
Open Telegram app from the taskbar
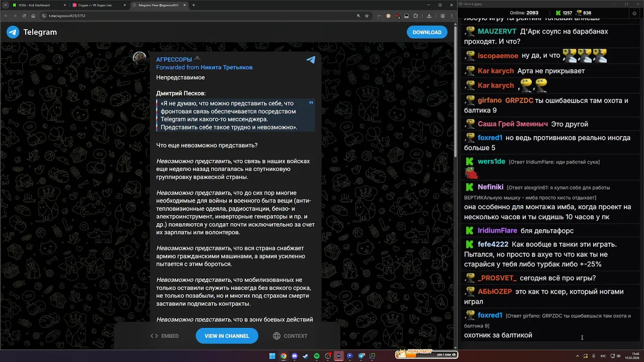(361, 356)
